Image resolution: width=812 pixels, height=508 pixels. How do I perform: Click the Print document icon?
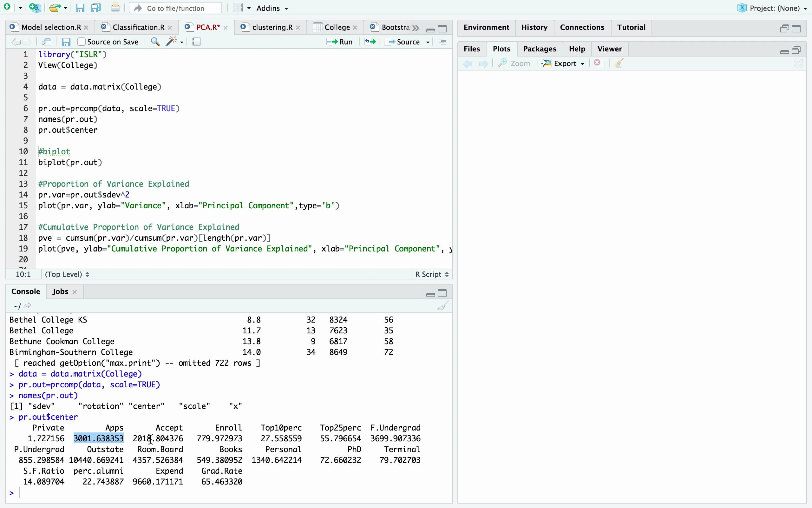tap(115, 7)
